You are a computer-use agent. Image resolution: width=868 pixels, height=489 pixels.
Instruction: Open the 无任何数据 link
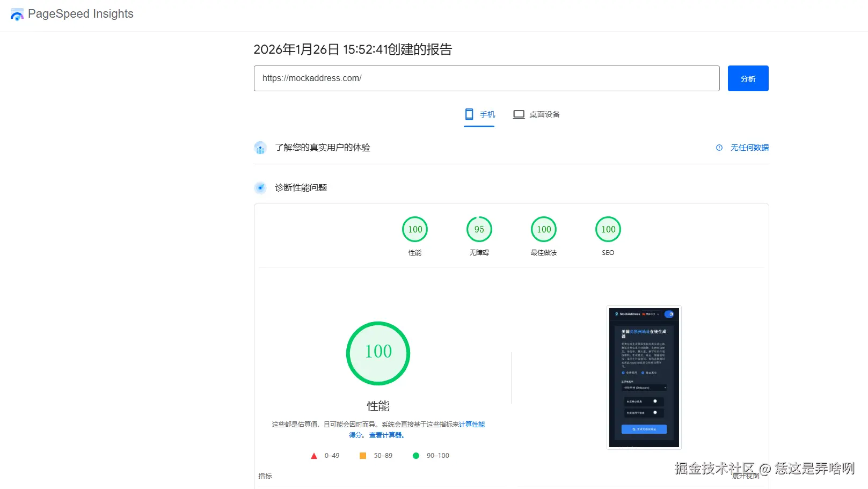pos(749,147)
